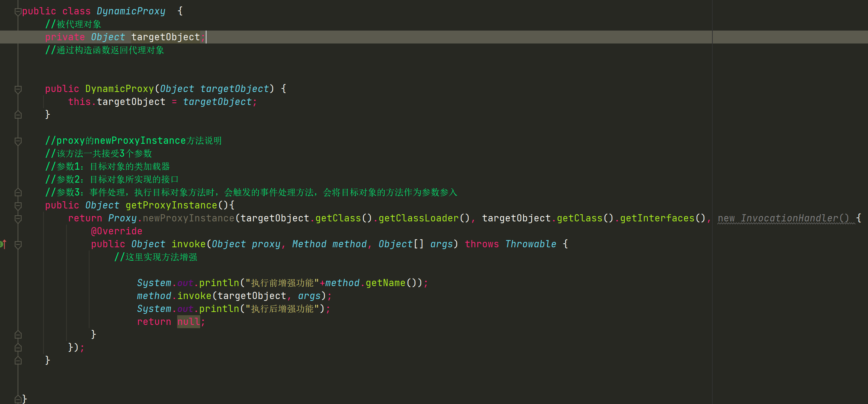This screenshot has width=868, height=404.
Task: Place the cursor on Throwable in throws clause
Action: pyautogui.click(x=531, y=244)
